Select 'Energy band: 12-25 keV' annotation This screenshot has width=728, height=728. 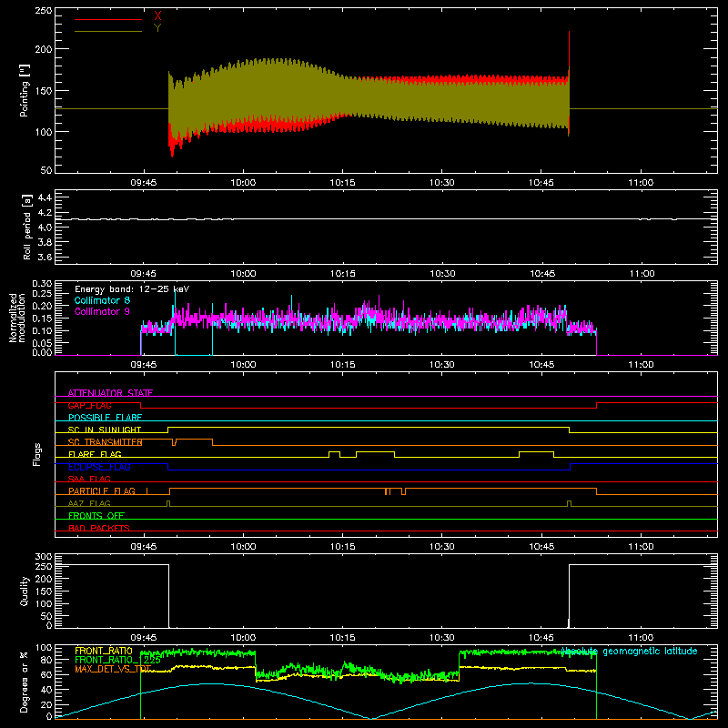pos(132,289)
